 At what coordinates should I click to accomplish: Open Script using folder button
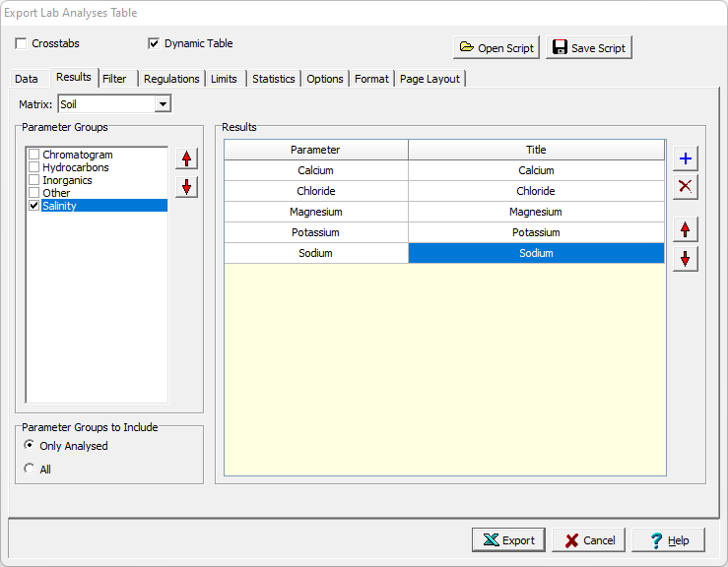pyautogui.click(x=496, y=47)
